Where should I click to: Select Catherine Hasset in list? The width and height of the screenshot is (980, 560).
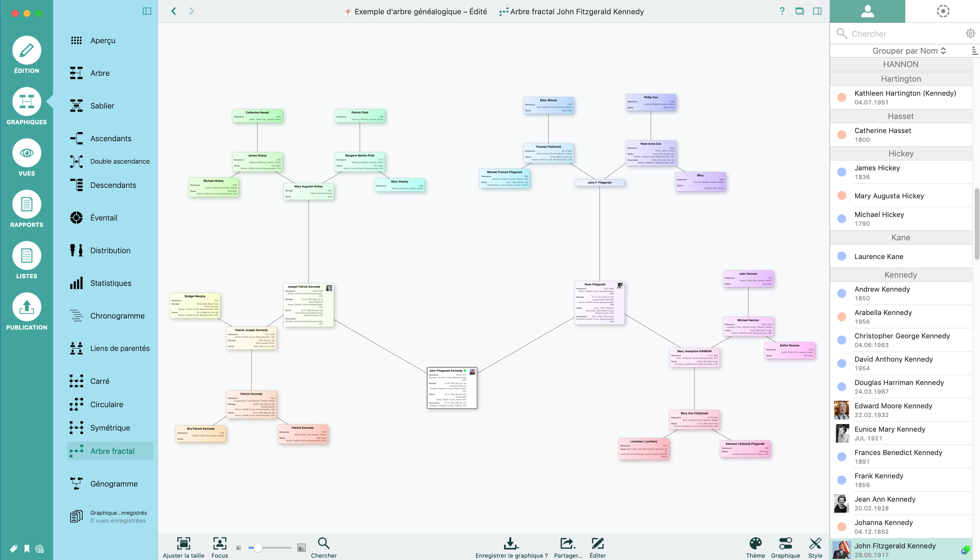tap(901, 135)
